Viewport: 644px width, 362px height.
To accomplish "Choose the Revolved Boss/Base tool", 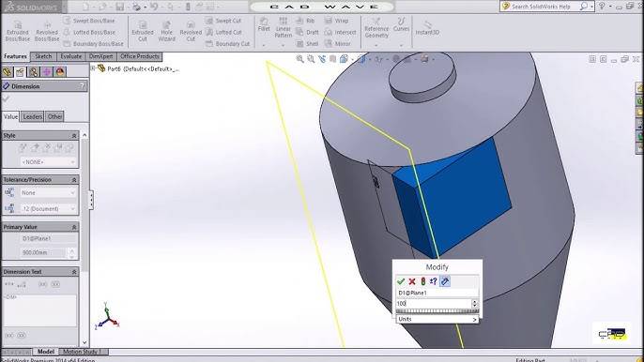I will (47, 31).
